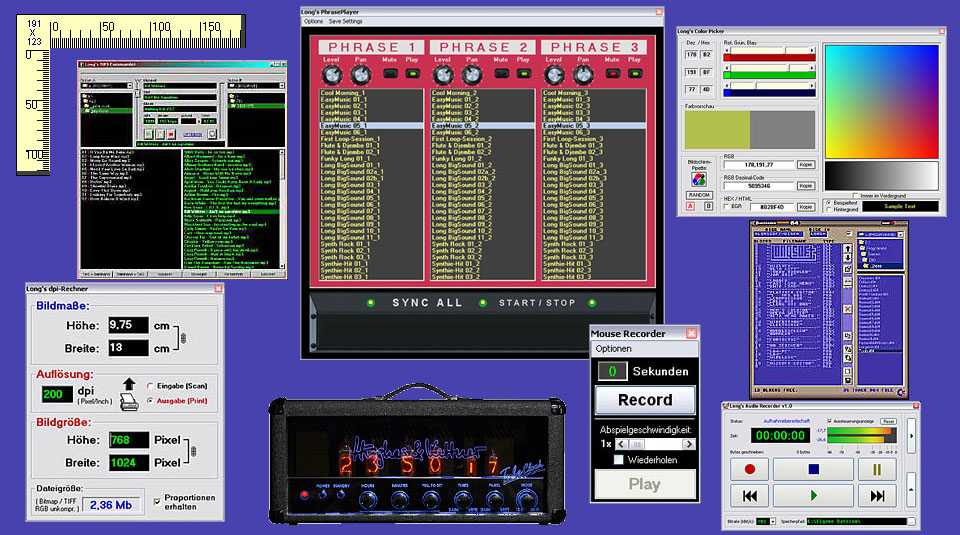Skip to previous track in Audio Recorder
Image resolution: width=960 pixels, height=535 pixels.
pyautogui.click(x=749, y=496)
